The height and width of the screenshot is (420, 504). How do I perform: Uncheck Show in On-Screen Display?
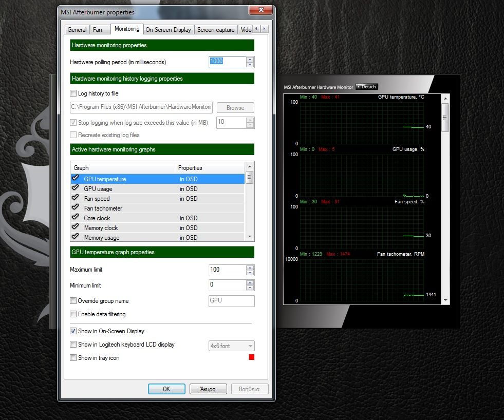(x=73, y=331)
